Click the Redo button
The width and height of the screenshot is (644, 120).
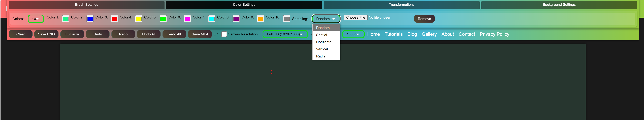click(123, 34)
